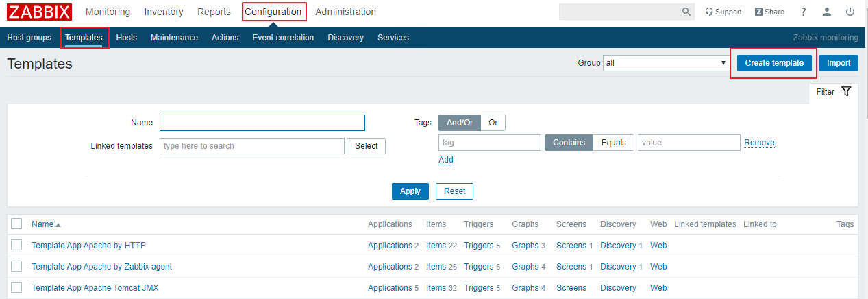Open Triggers of Apache by Zabbix agent

pyautogui.click(x=478, y=267)
